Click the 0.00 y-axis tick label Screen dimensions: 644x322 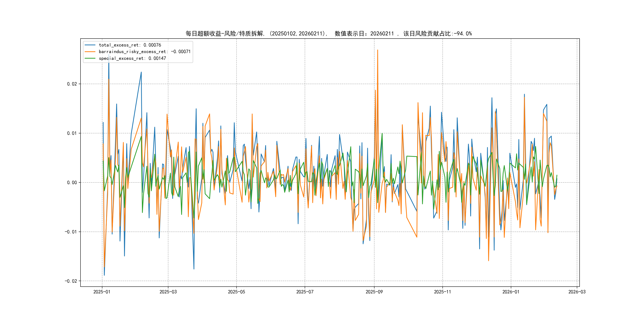(x=72, y=182)
